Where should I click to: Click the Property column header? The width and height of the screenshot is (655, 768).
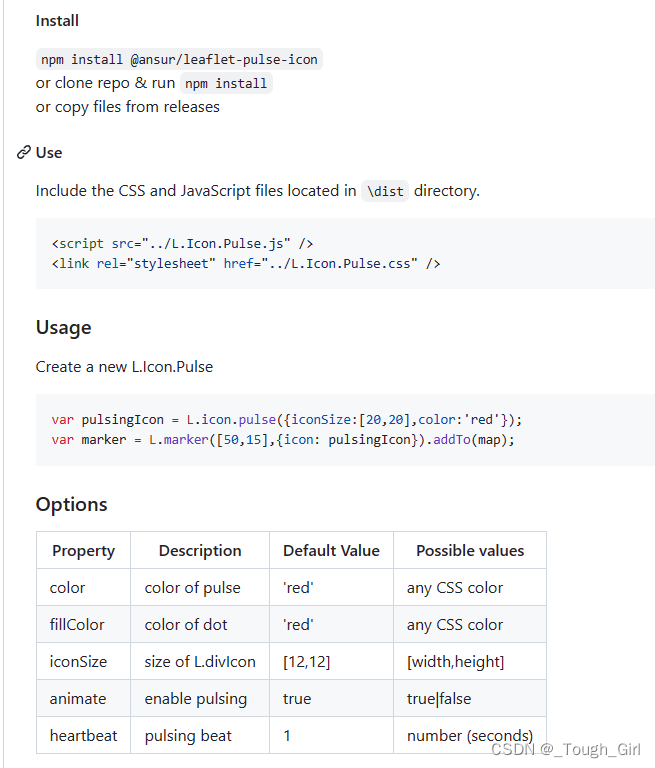pos(83,550)
